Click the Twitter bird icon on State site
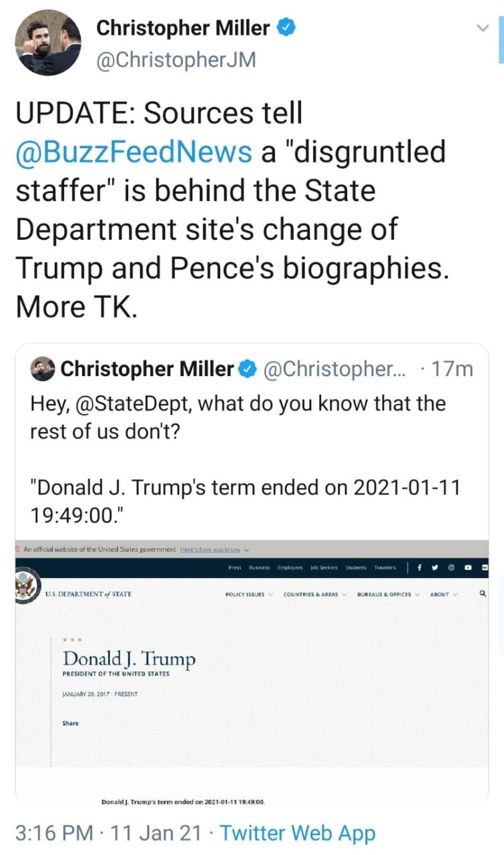 [435, 568]
